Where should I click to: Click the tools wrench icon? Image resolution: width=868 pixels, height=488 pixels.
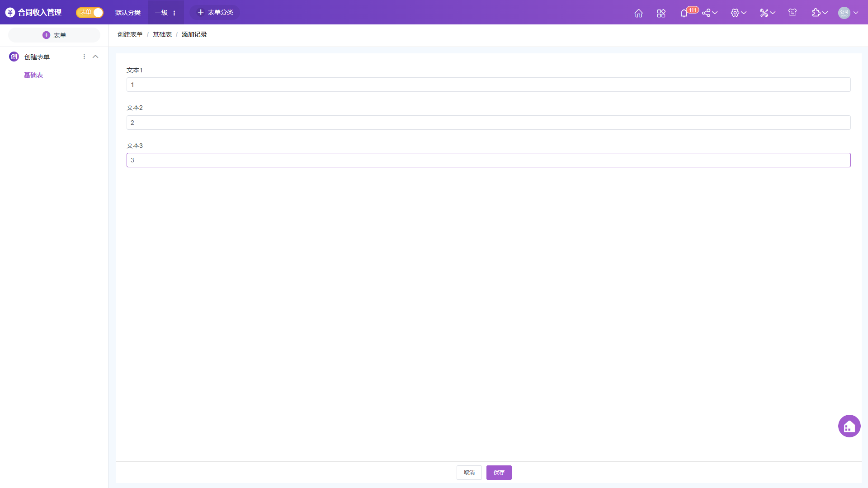pyautogui.click(x=764, y=13)
